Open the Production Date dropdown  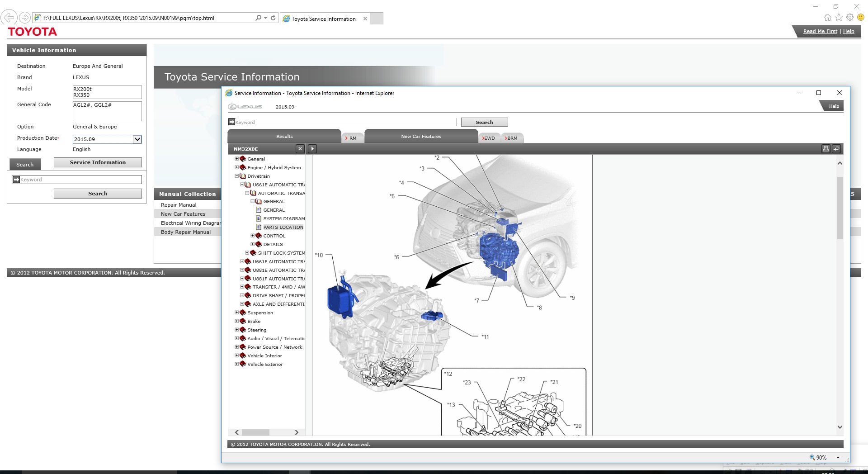pos(137,139)
